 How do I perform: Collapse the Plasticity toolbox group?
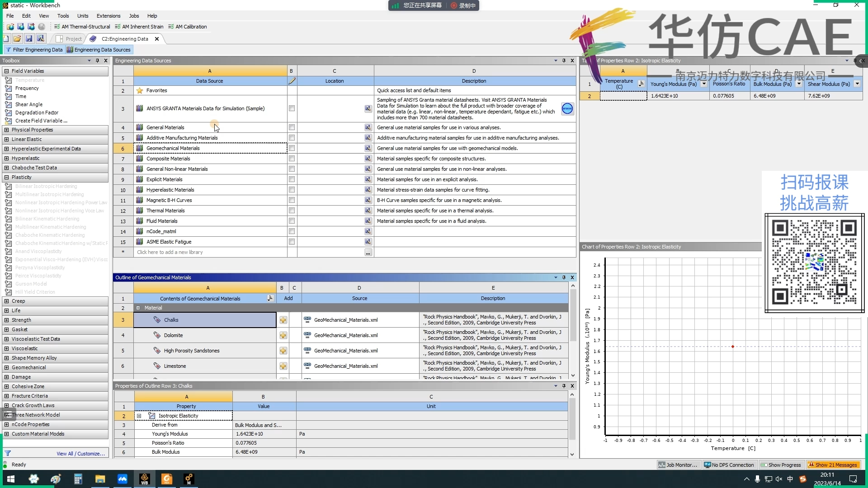click(6, 177)
